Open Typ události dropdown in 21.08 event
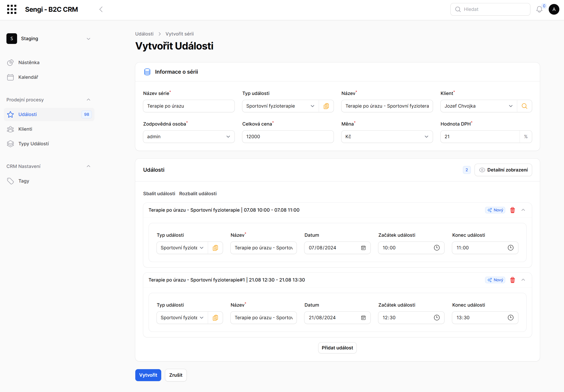 coord(182,318)
